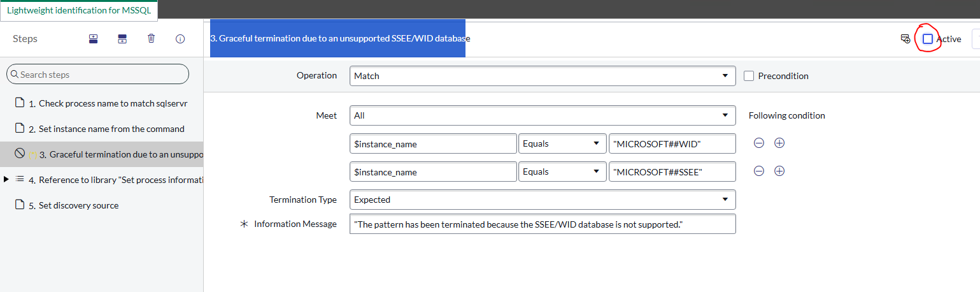The width and height of the screenshot is (980, 292).
Task: Select step 5 Set discovery source
Action: pyautogui.click(x=78, y=205)
